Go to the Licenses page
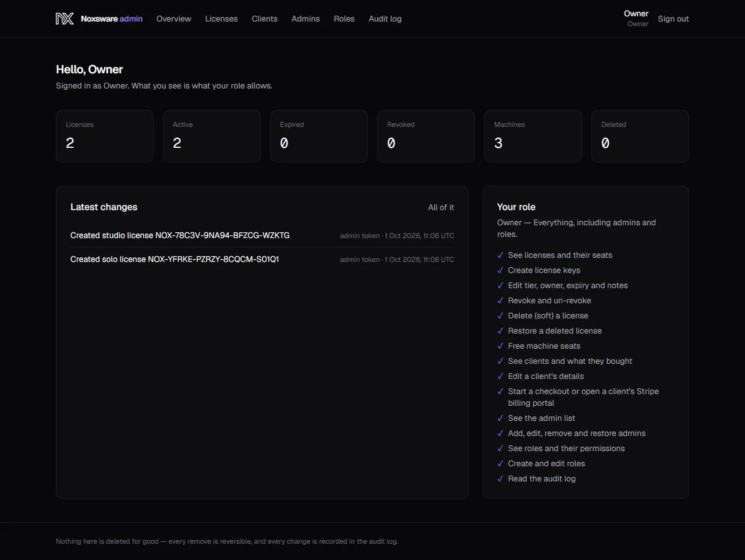745x560 pixels. coord(221,19)
